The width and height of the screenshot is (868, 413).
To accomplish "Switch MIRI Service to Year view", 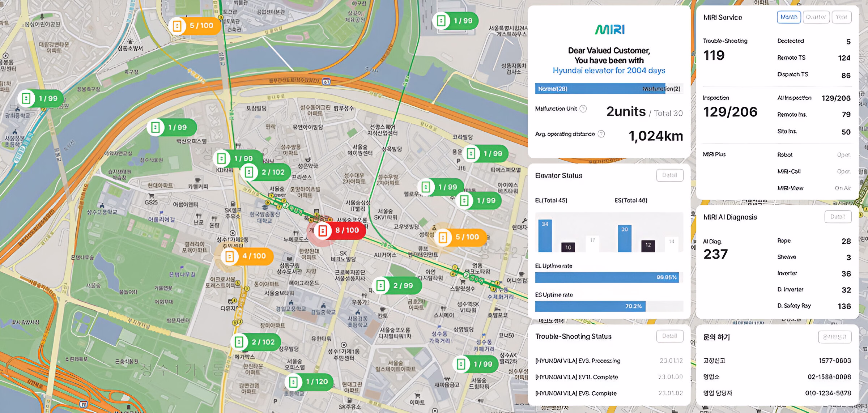I will 841,17.
